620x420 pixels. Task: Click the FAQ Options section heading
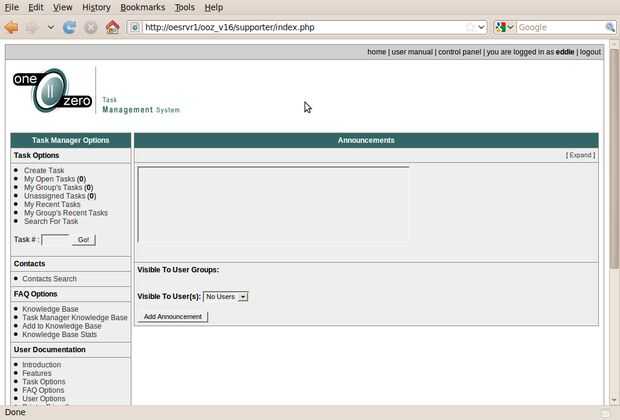pyautogui.click(x=36, y=294)
